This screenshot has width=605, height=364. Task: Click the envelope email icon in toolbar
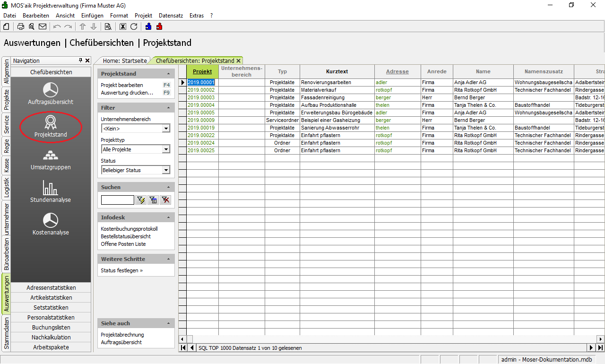click(43, 26)
